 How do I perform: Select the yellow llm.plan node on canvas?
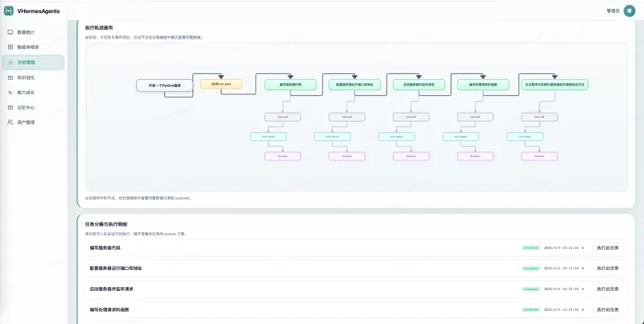221,84
